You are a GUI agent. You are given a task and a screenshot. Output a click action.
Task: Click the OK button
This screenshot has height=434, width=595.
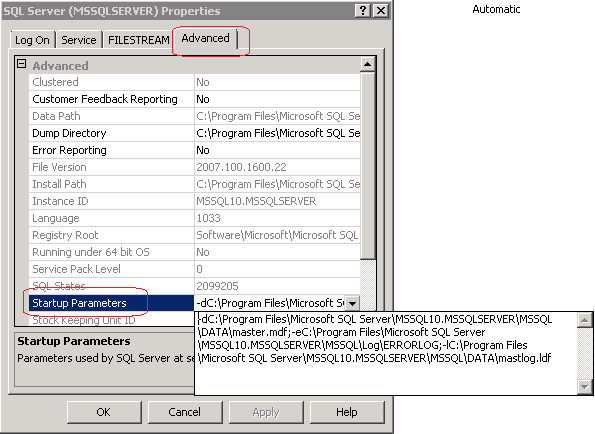coord(104,412)
